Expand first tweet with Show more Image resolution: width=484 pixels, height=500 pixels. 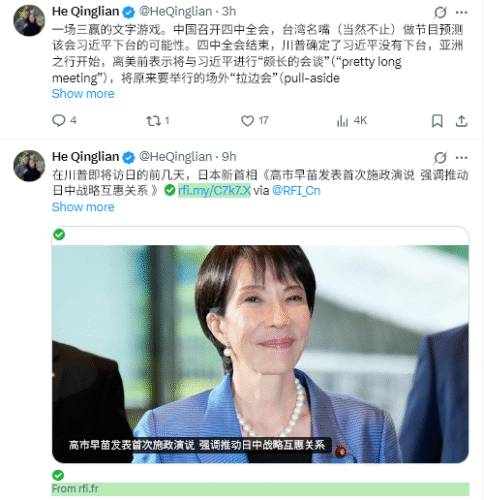(83, 94)
